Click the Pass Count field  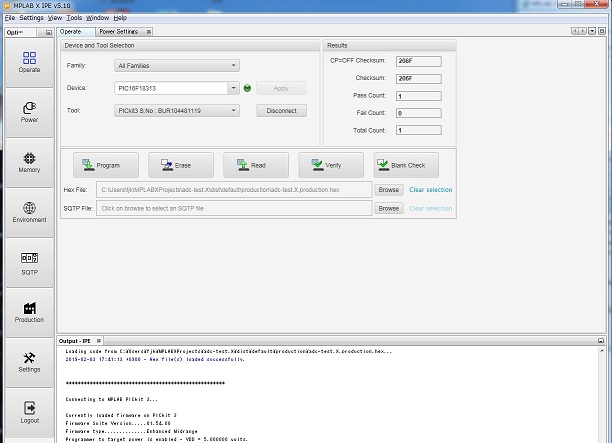tap(419, 96)
